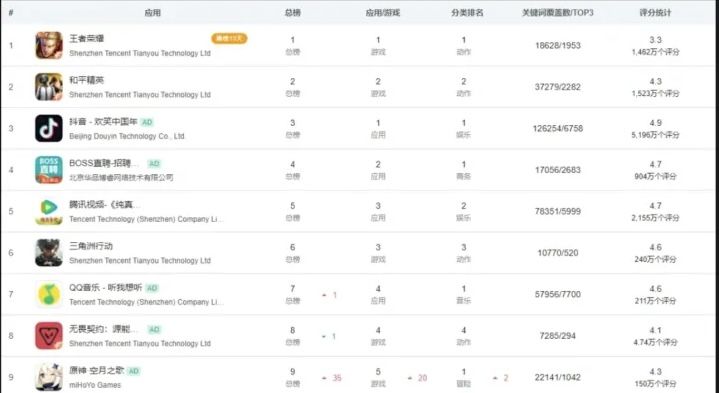The image size is (719, 393).
Task: Open the QQ音乐 - 听我想听 title link
Action: point(105,288)
